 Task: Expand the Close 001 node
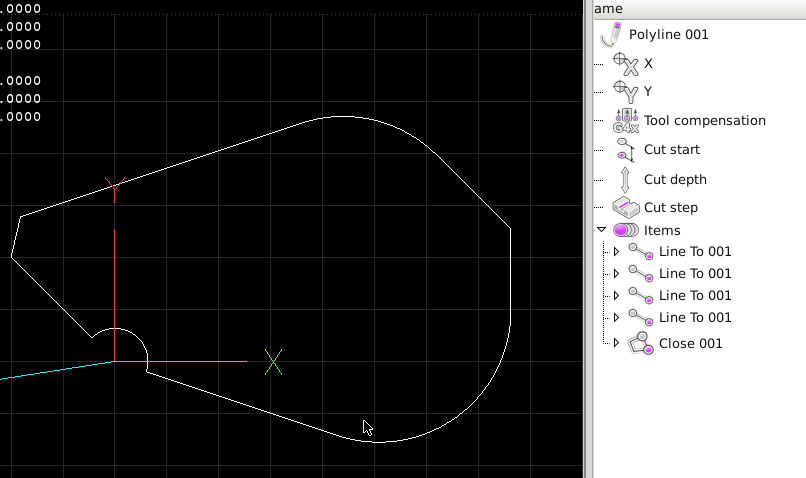pyautogui.click(x=616, y=343)
